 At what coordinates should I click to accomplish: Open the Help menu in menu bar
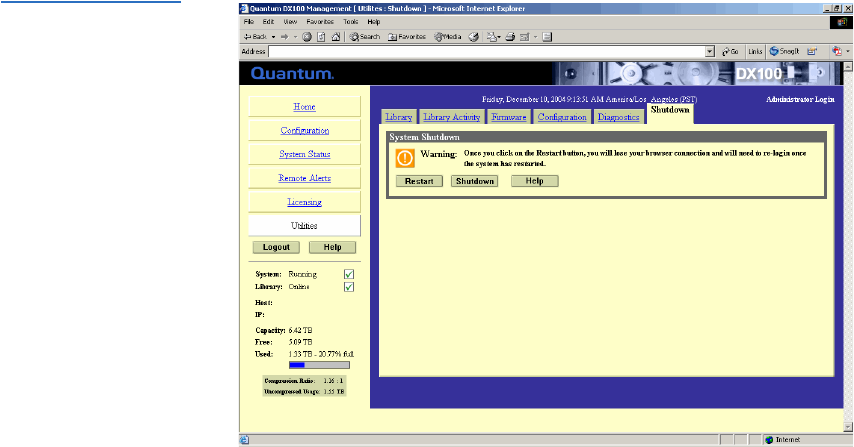coord(374,22)
